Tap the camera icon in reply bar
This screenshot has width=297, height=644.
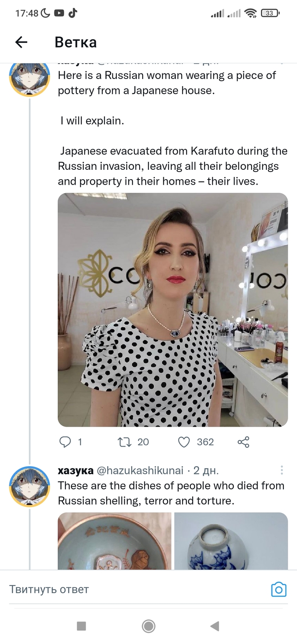click(279, 589)
